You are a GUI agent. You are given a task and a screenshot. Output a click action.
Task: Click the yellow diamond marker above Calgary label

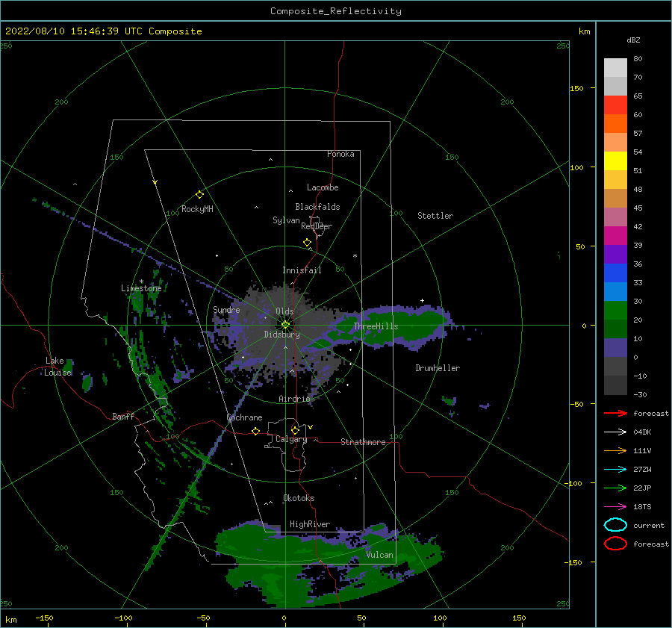[x=295, y=430]
